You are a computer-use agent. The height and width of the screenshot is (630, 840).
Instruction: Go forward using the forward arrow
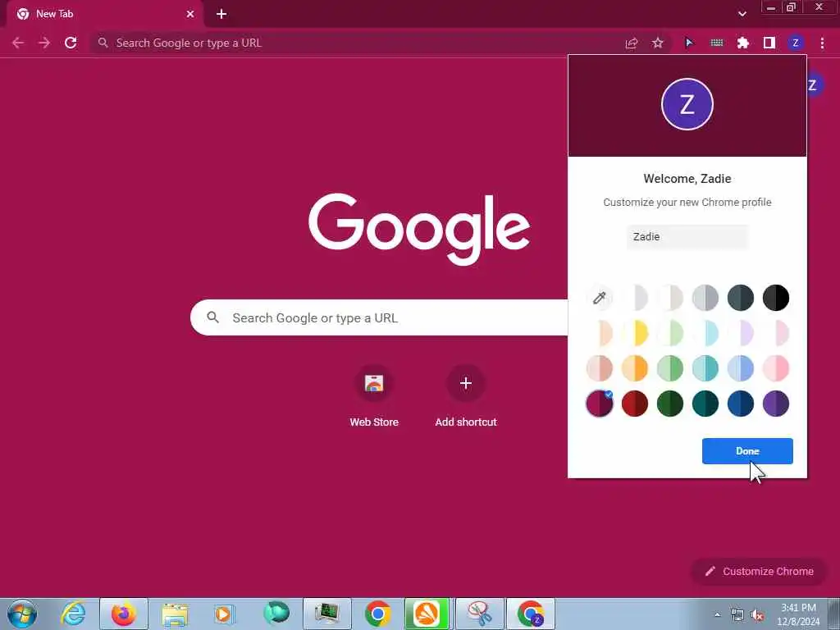pyautogui.click(x=44, y=43)
